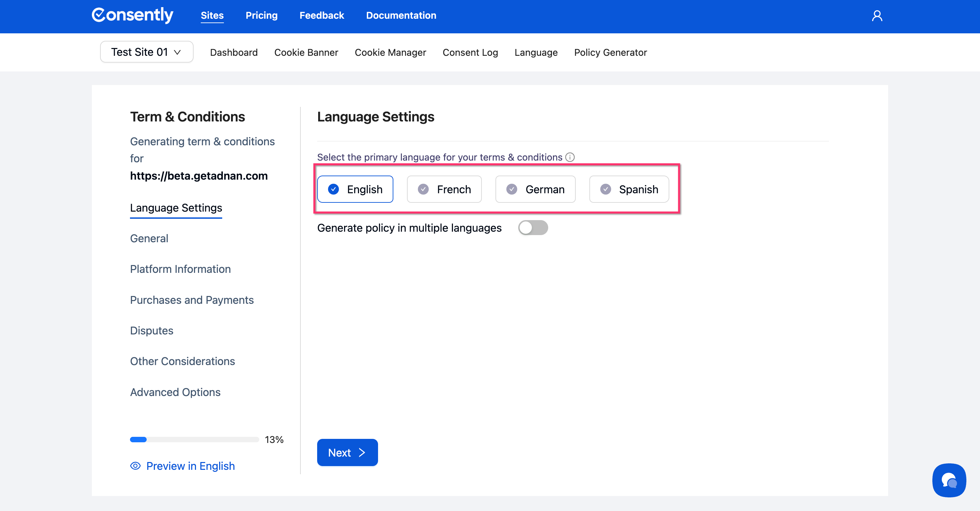Screen dimensions: 980x511
Task: Click the checkmark icon in French option
Action: [x=423, y=189]
